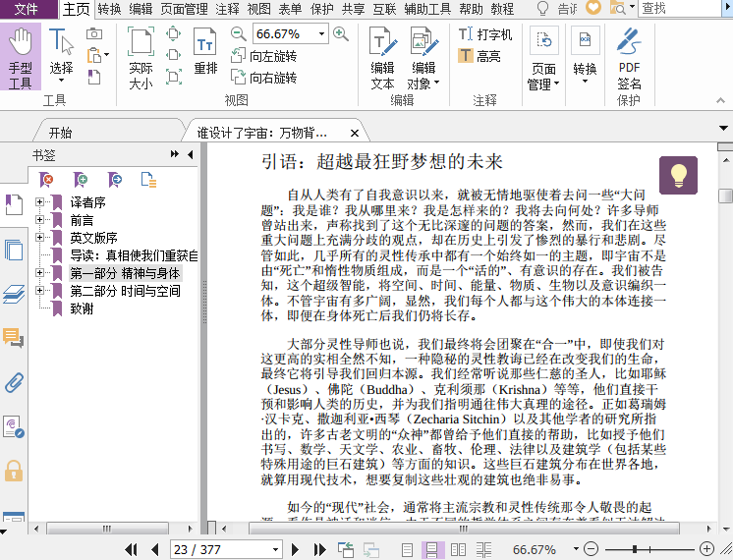Viewport: 733px width, 560px height.
Task: Click zoom in plus button on status bar
Action: click(706, 549)
